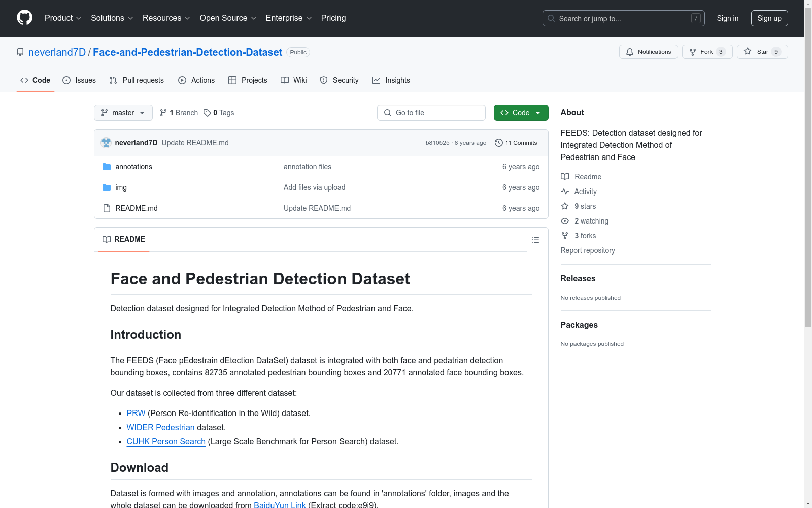Open the Issues tab

click(79, 80)
